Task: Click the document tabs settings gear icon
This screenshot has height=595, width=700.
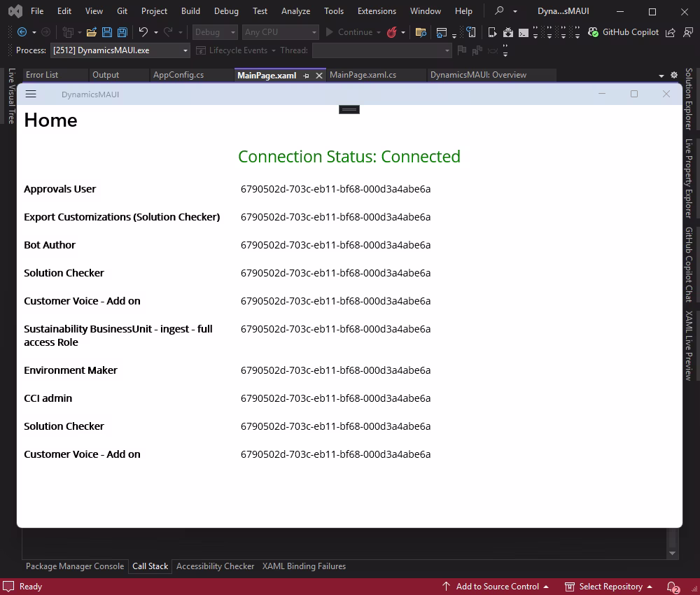Action: 674,75
